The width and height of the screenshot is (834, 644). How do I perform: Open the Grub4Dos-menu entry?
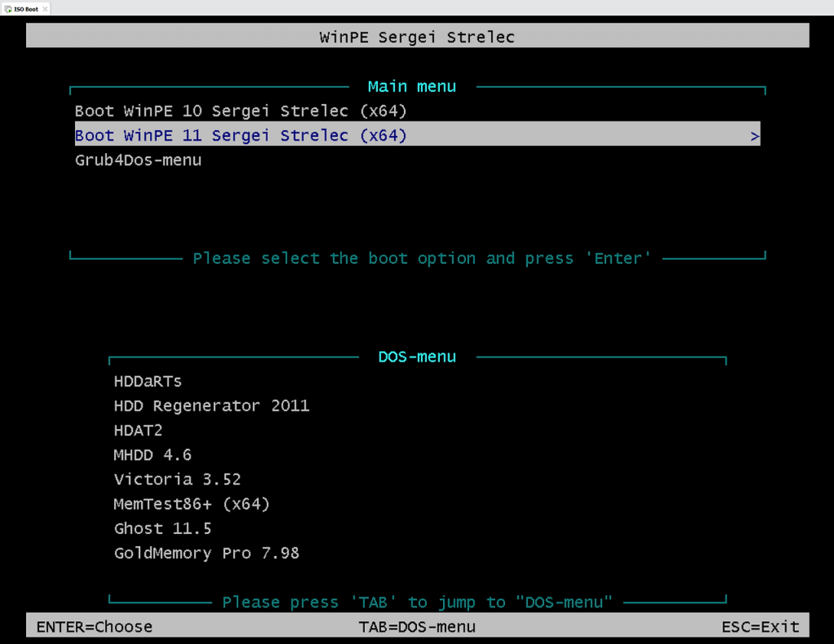click(x=138, y=160)
